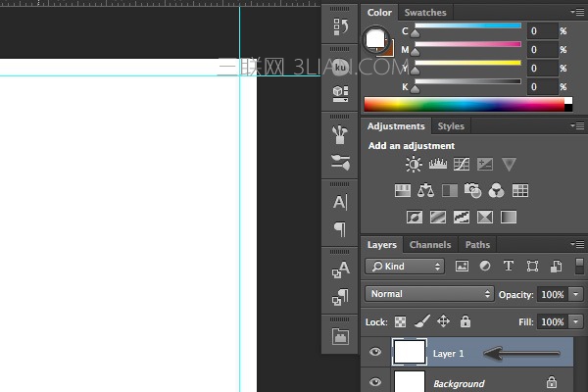Add a Black & White adjustment

click(x=450, y=190)
